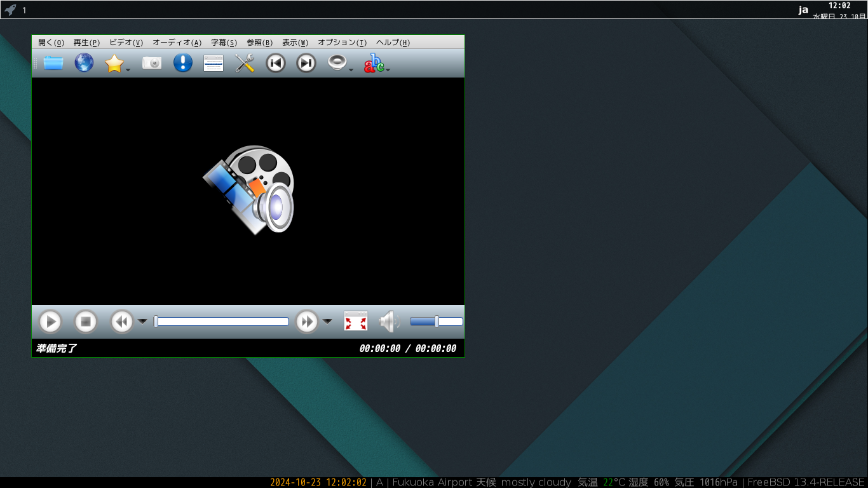Click the audio speaker toolbar icon
868x488 pixels.
click(x=337, y=62)
